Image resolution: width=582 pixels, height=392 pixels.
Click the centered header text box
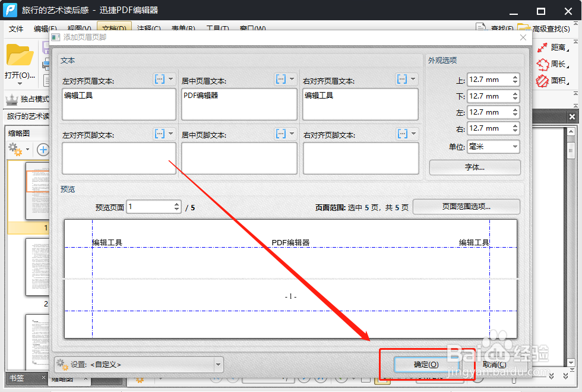point(239,104)
